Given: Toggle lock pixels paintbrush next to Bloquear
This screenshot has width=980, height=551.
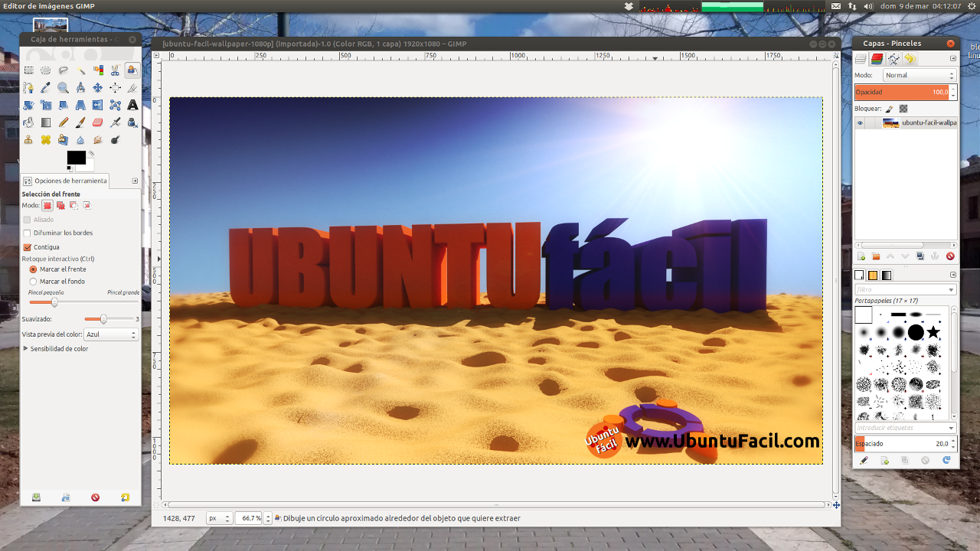Looking at the screenshot, I should [x=889, y=109].
